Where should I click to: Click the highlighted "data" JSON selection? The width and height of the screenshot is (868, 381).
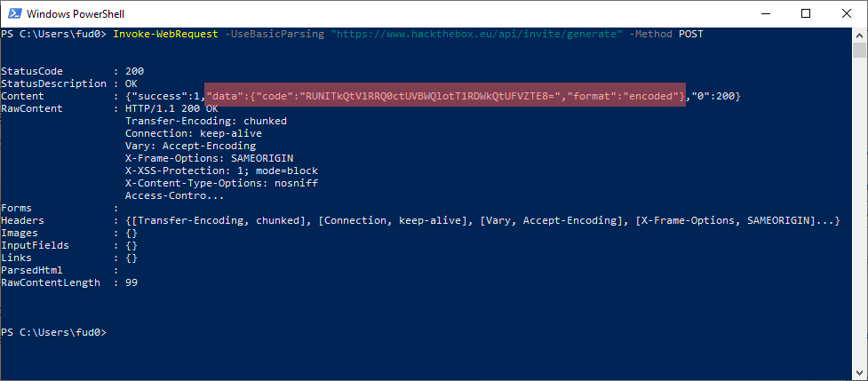445,95
